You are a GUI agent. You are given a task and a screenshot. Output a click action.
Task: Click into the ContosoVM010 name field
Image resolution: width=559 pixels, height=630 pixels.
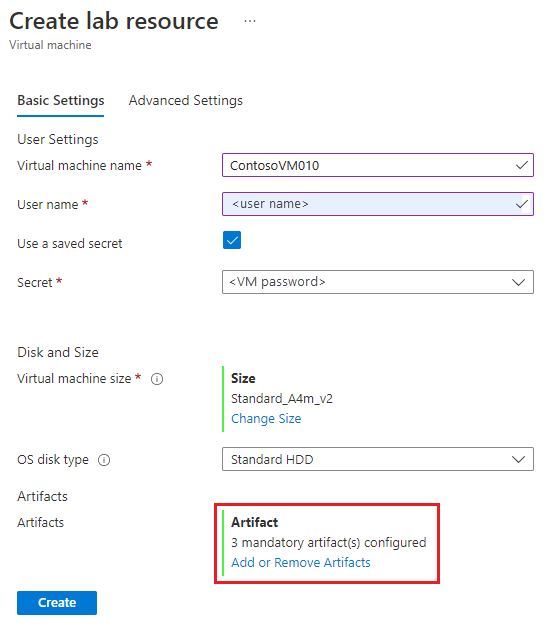point(378,165)
